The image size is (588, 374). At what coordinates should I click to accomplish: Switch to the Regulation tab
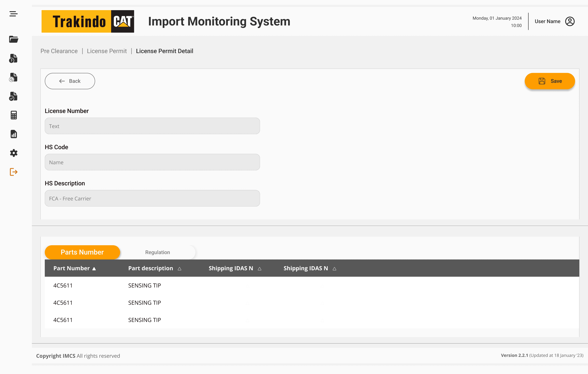pyautogui.click(x=157, y=252)
